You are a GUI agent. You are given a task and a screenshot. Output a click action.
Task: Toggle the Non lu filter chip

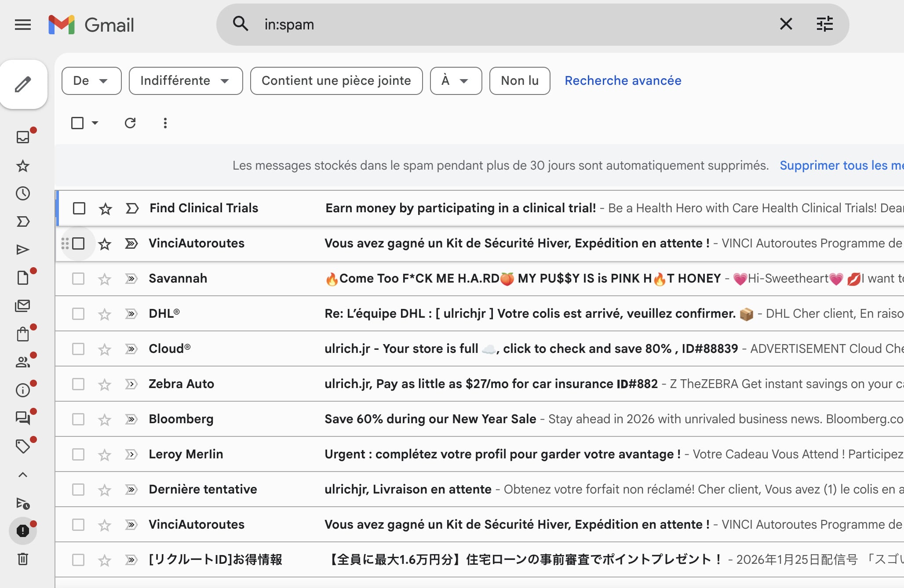point(519,81)
